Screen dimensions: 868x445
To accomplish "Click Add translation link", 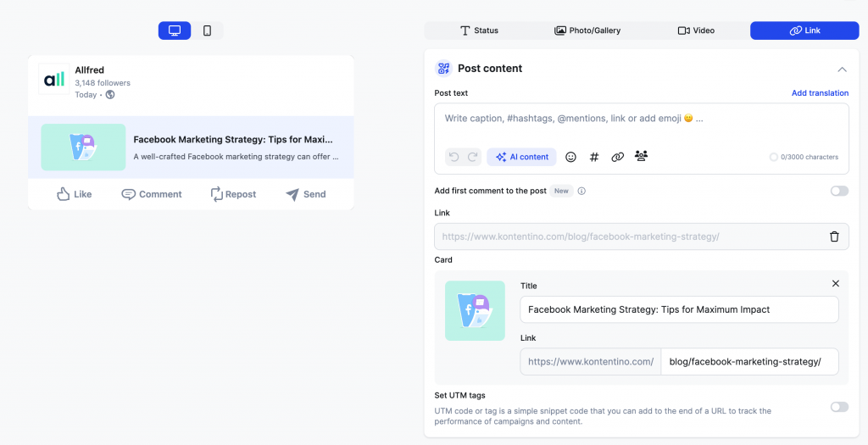I will tap(820, 93).
